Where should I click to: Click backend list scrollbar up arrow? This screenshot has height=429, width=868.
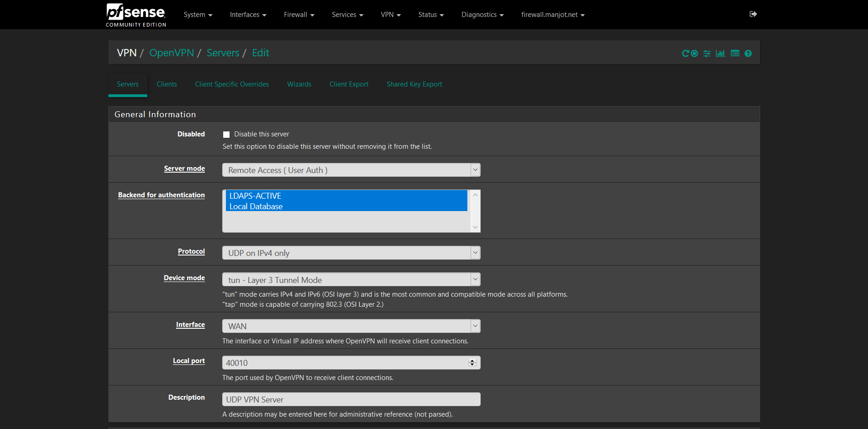point(475,195)
